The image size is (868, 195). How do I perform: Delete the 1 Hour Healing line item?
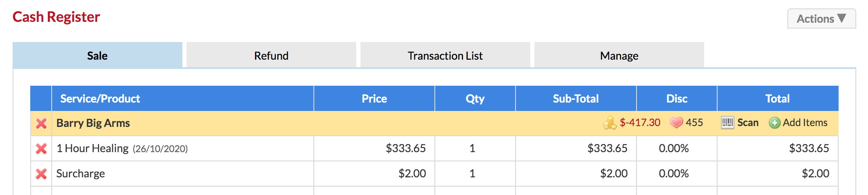point(41,149)
